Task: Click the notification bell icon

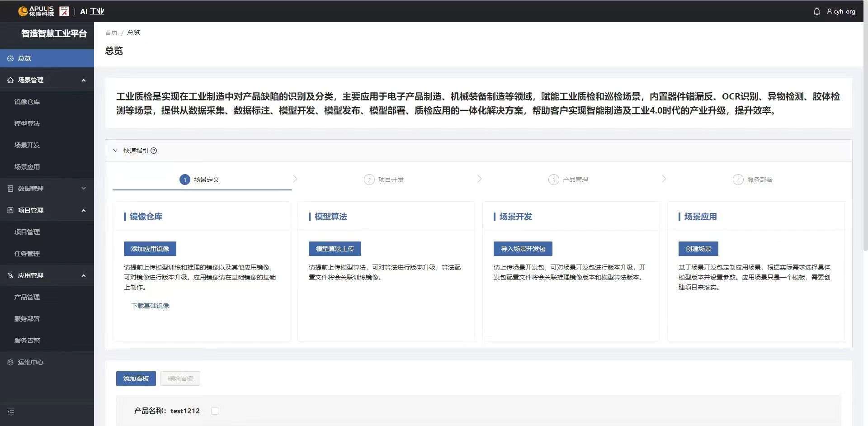Action: pos(816,11)
